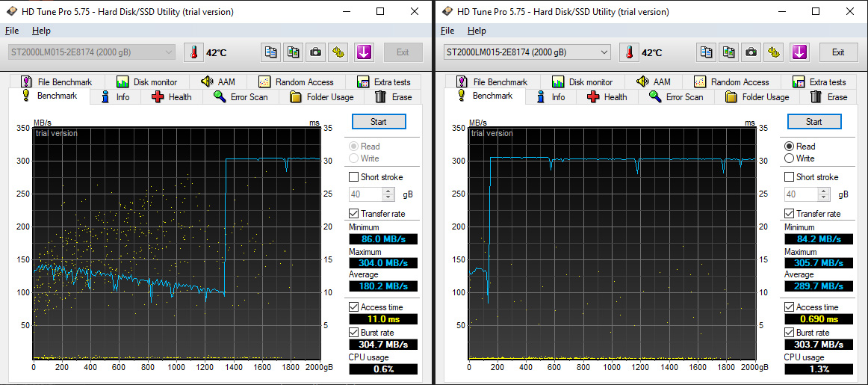Open options wrench icon in left window
This screenshot has width=868, height=385.
click(338, 52)
